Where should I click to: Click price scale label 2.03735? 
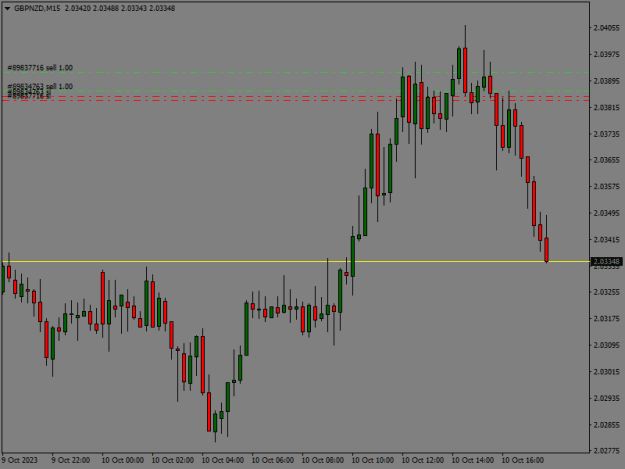[607, 134]
